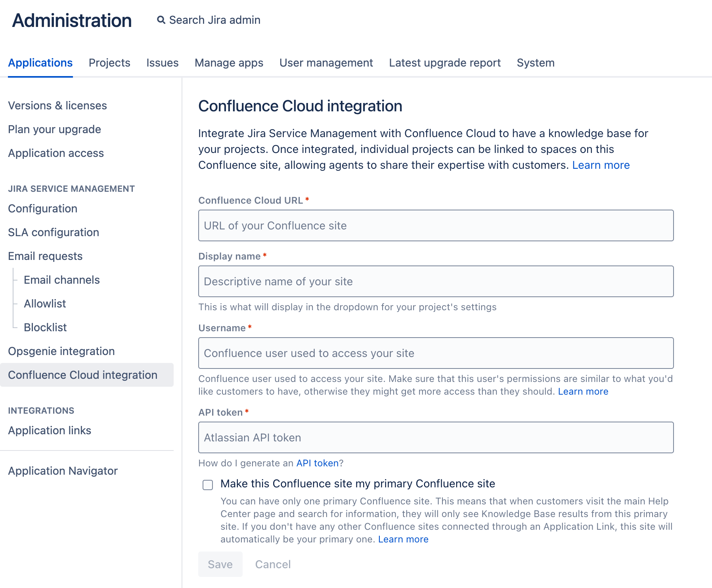This screenshot has width=712, height=588.
Task: Select the API token input field
Action: [436, 437]
